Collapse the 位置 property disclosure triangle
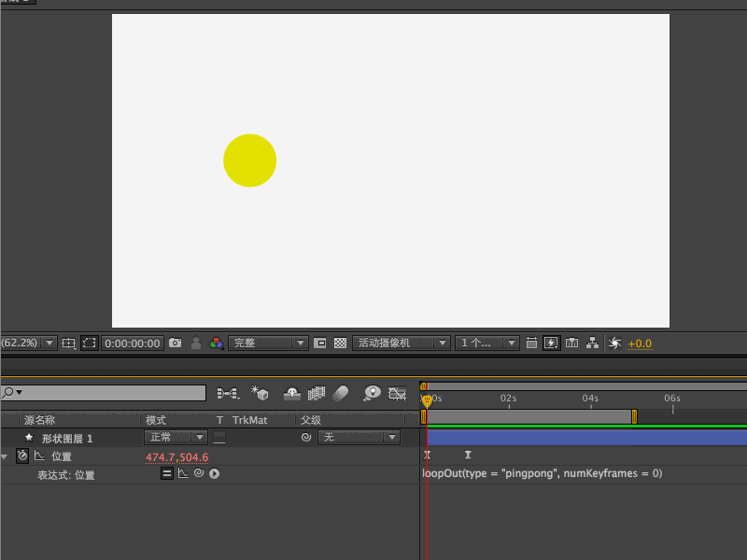747x560 pixels. [x=5, y=456]
